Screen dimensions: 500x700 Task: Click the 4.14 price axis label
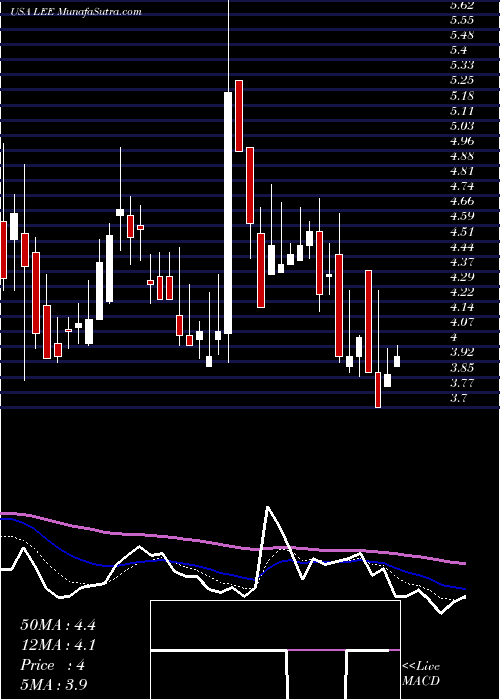click(462, 308)
